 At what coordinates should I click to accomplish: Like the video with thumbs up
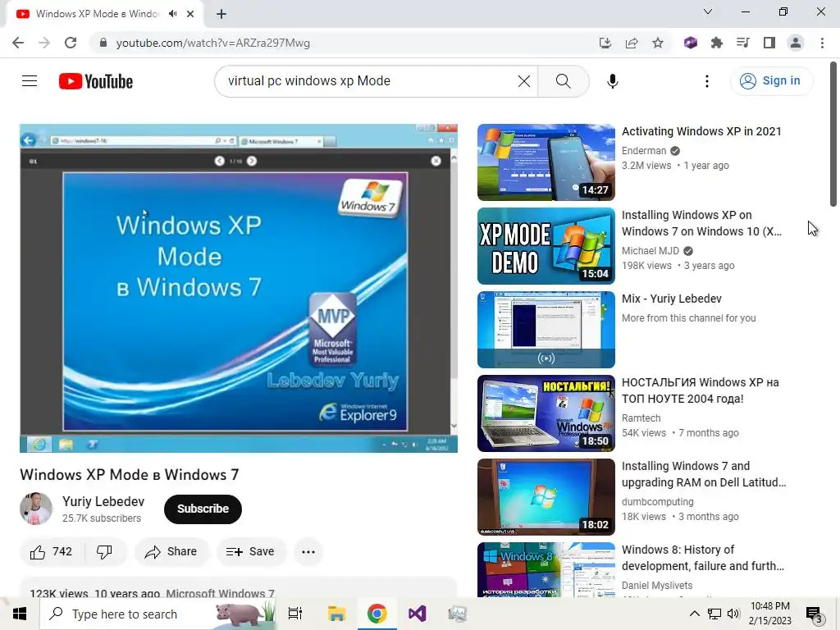click(x=52, y=551)
